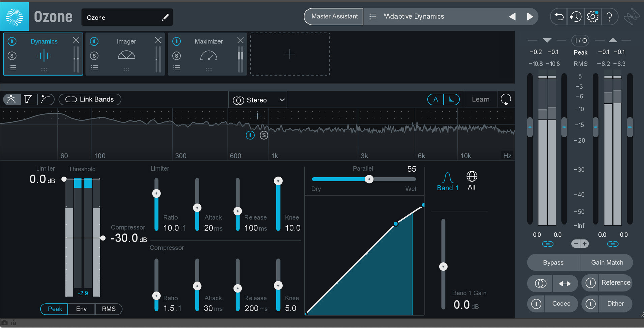This screenshot has width=644, height=328.
Task: Toggle power on the Imager module
Action: (94, 41)
